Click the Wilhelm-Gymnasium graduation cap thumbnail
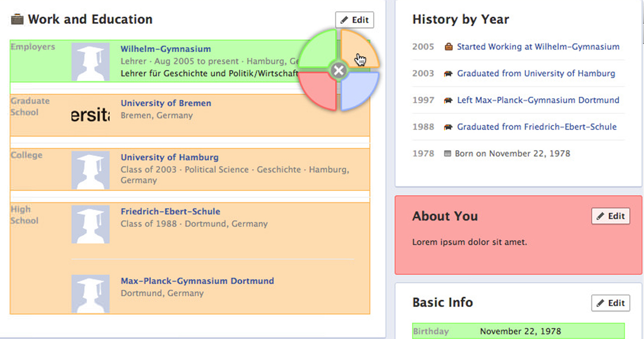Image resolution: width=644 pixels, height=339 pixels. click(91, 62)
